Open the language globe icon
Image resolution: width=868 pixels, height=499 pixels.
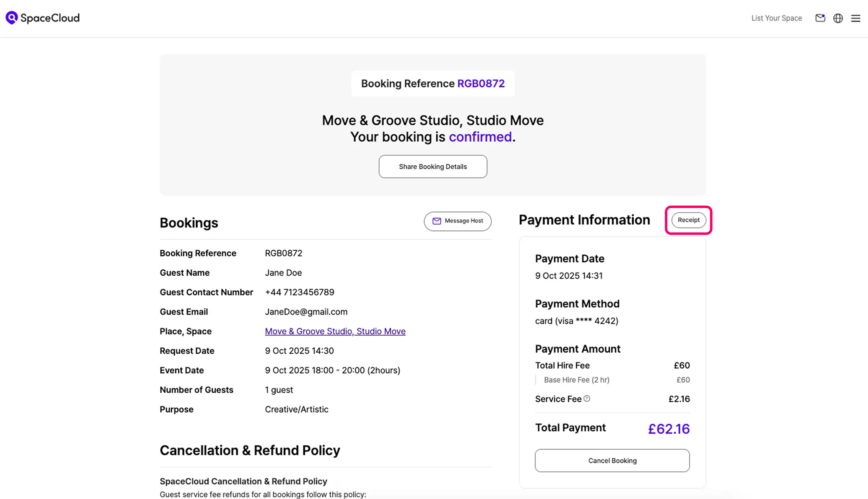[x=838, y=18]
